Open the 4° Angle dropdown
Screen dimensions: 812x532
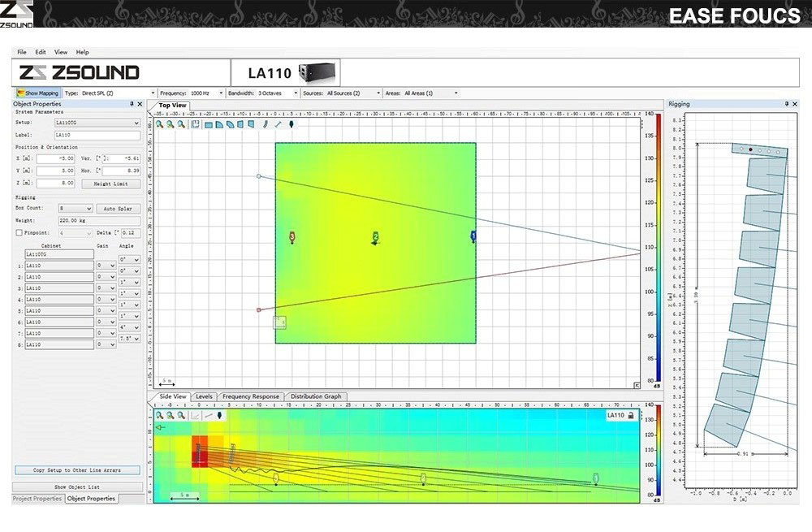click(129, 327)
